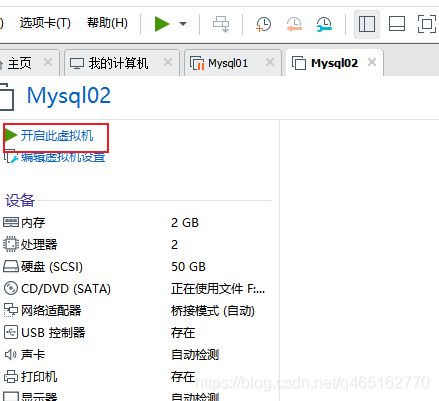The image size is (439, 401).
Task: Close the Mysql01 tab
Action: 270,62
